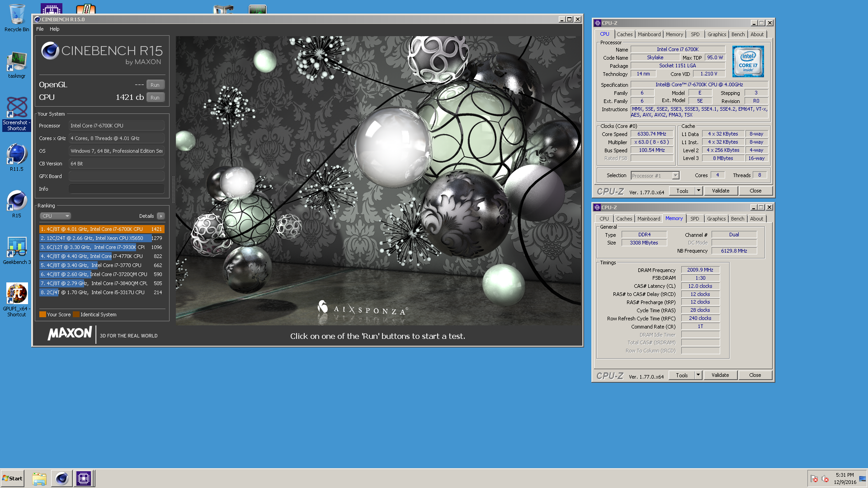Switch to CPU-Z via taskbar icon
The width and height of the screenshot is (868, 488).
[x=84, y=479]
